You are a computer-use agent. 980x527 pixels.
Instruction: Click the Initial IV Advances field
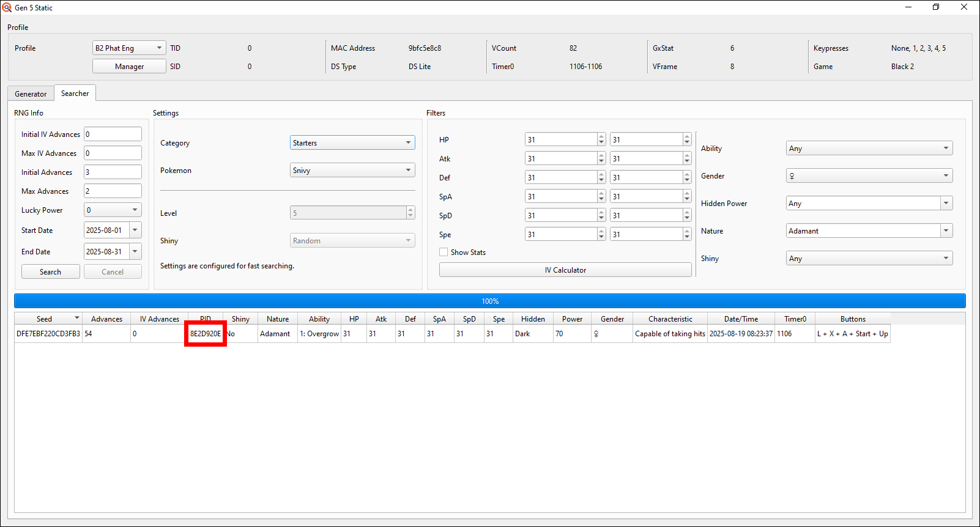pyautogui.click(x=113, y=134)
